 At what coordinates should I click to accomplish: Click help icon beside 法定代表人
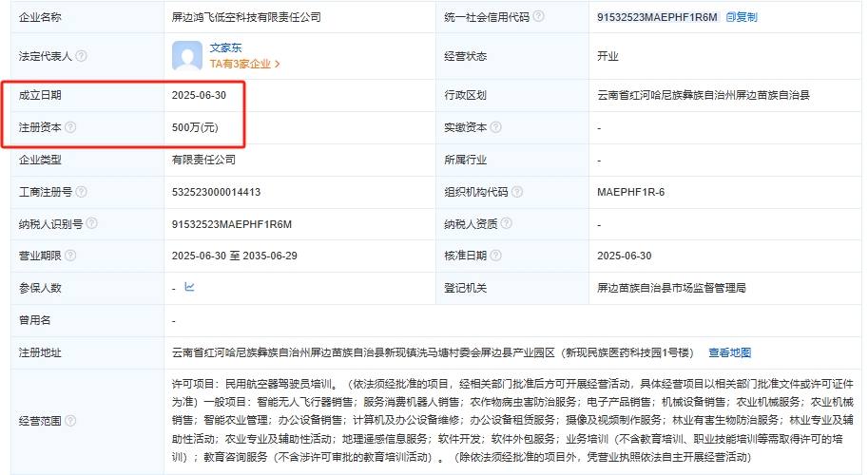coord(81,56)
